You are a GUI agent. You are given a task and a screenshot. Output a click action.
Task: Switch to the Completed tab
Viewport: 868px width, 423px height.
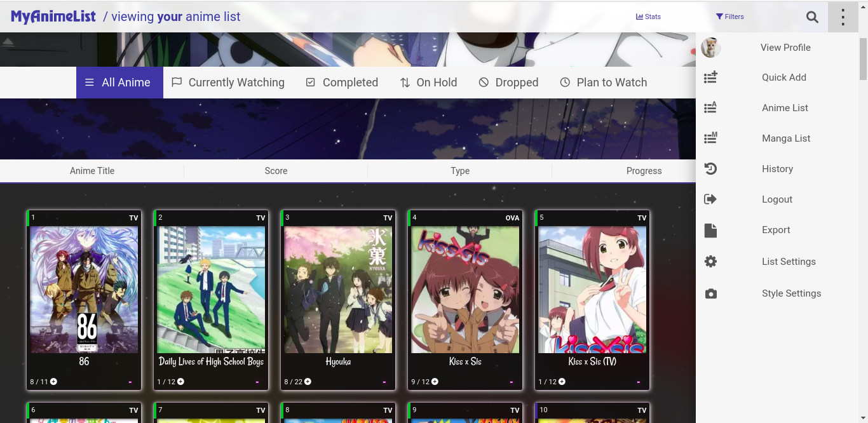[342, 83]
